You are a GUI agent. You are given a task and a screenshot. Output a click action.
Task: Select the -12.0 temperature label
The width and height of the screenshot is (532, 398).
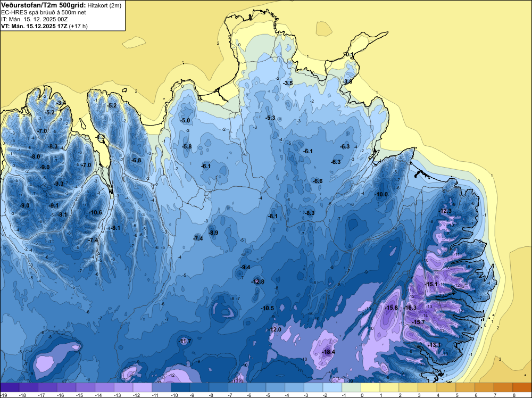tap(275, 330)
